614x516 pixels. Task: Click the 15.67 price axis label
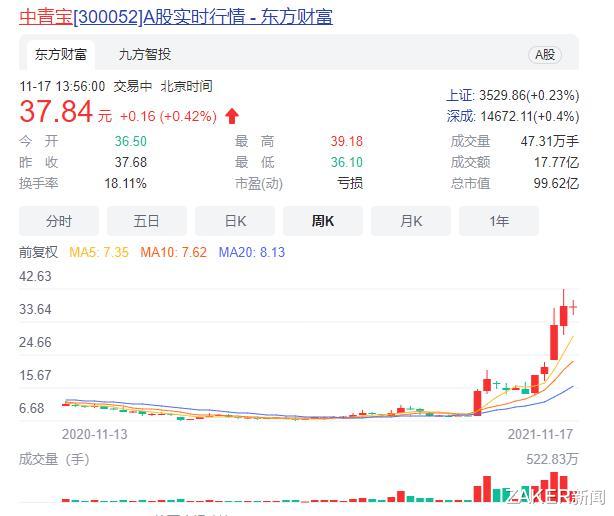pos(35,375)
